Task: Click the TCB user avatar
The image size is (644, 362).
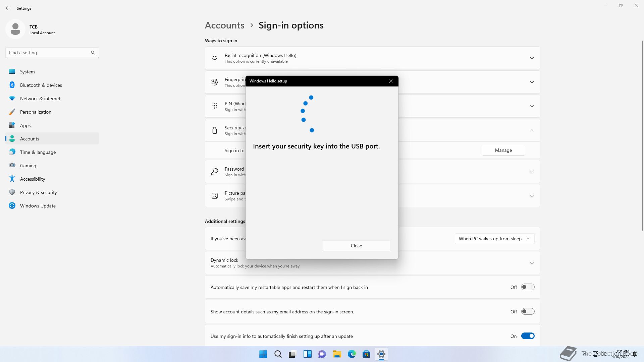Action: tap(15, 29)
